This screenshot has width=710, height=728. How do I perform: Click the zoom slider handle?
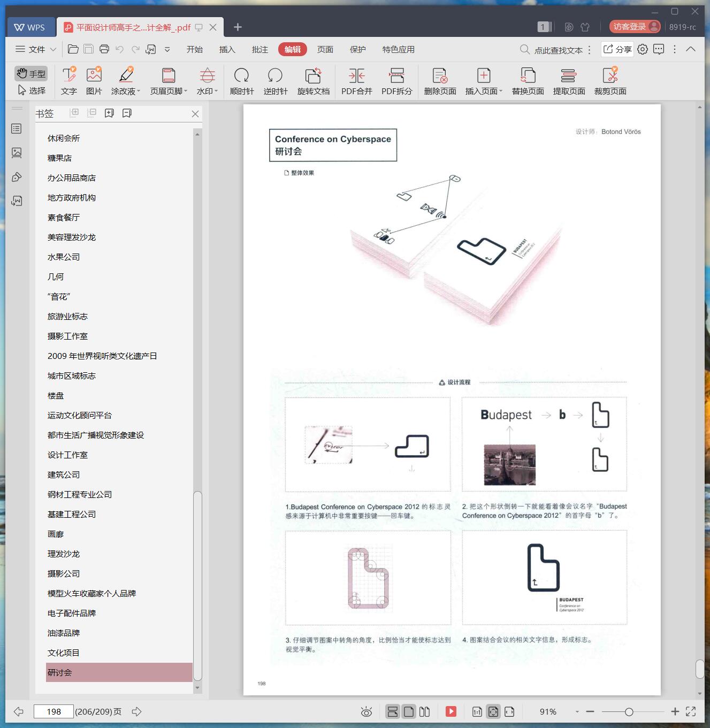pyautogui.click(x=629, y=711)
